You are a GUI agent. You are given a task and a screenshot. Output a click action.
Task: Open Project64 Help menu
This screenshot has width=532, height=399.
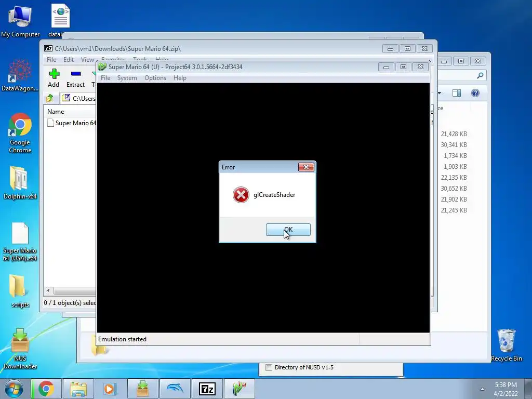click(180, 78)
